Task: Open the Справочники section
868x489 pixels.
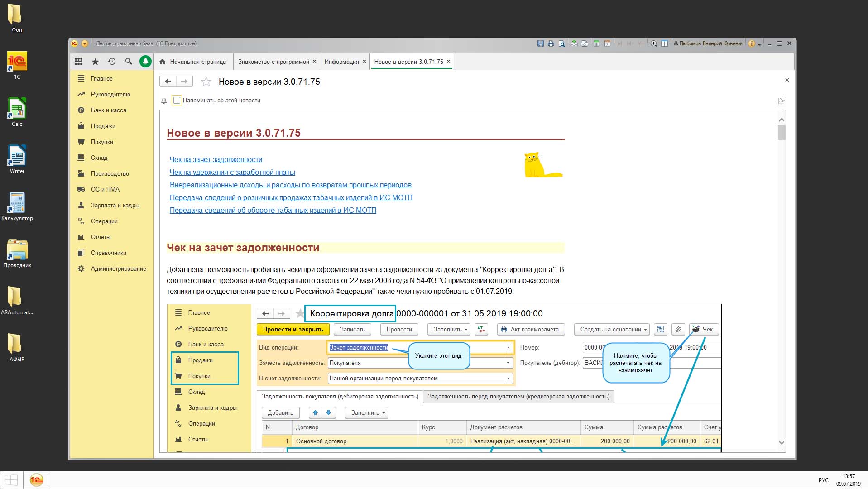Action: [x=112, y=253]
